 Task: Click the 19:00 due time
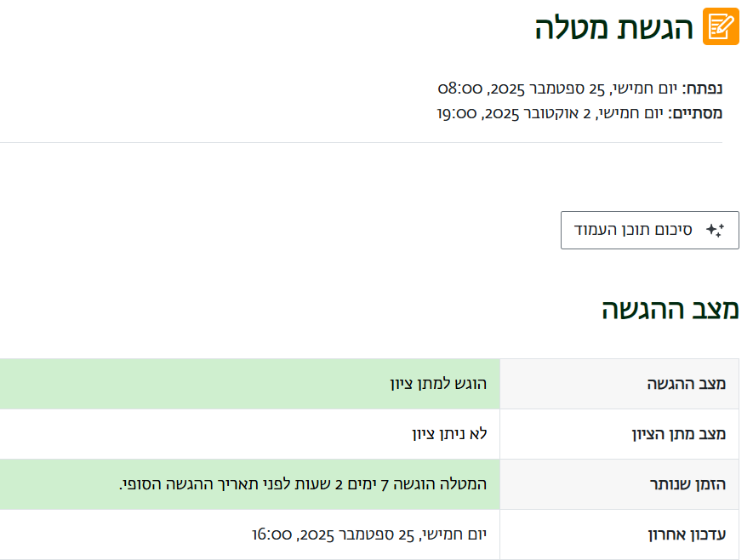tap(457, 113)
